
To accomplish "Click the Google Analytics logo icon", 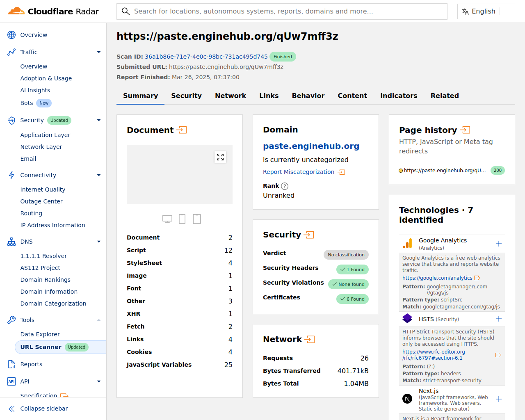I will point(407,244).
